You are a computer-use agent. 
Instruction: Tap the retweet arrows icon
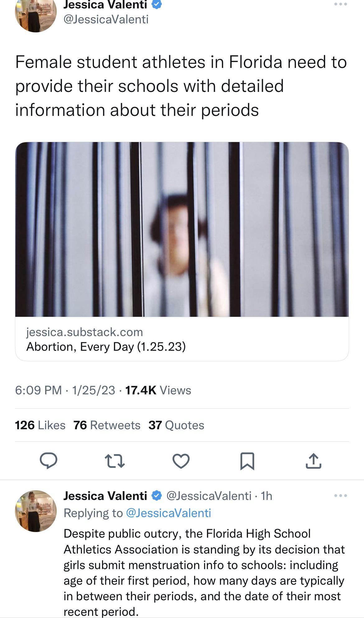pyautogui.click(x=114, y=461)
